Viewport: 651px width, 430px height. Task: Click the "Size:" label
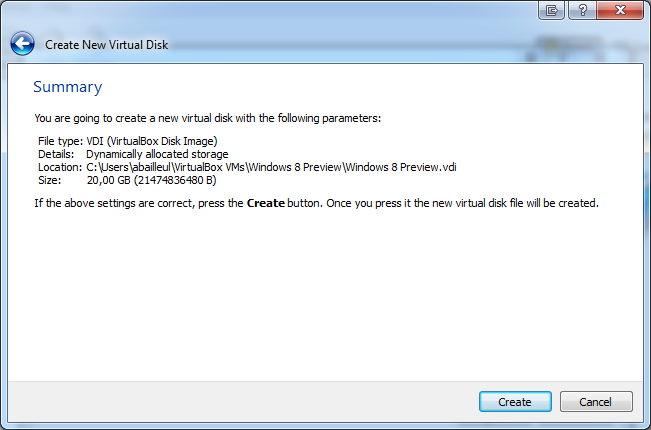tap(49, 180)
